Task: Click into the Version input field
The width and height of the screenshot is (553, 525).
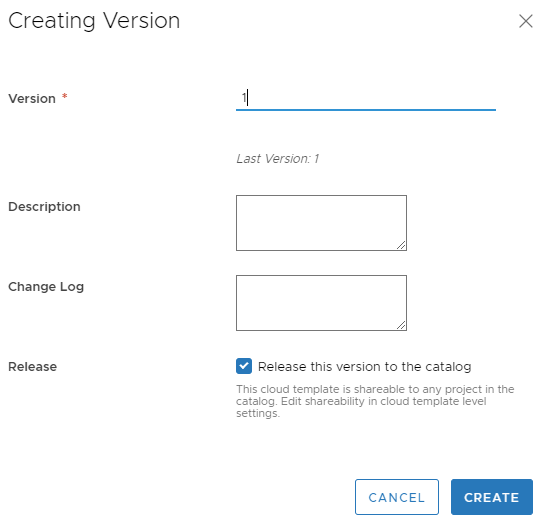Action: click(366, 98)
